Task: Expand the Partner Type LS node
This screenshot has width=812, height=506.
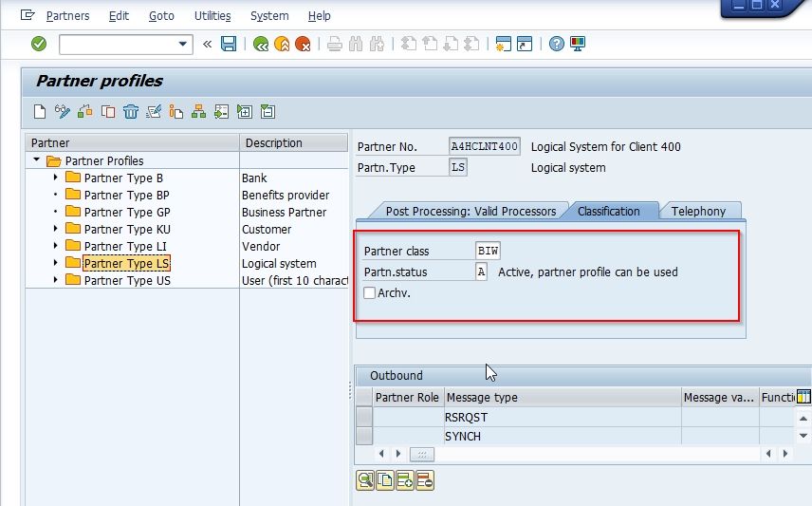Action: point(55,263)
